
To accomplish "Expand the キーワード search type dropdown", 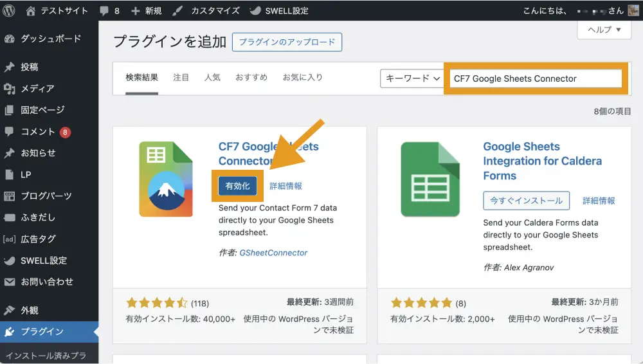I will click(412, 78).
